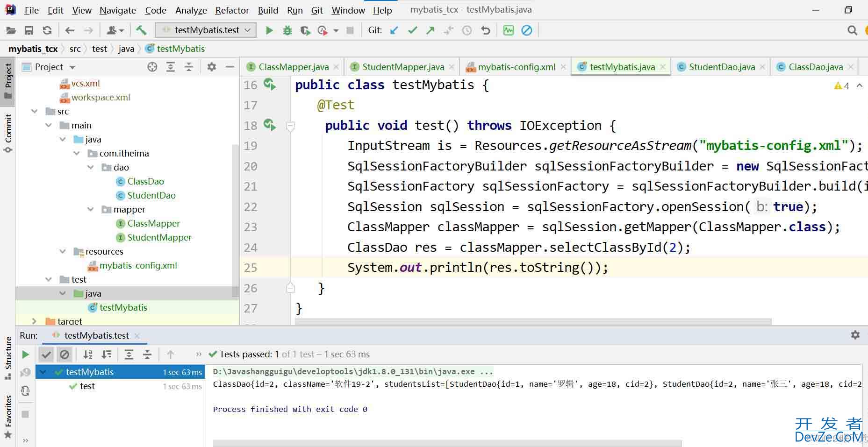
Task: Open Structure tool window
Action: click(x=8, y=357)
